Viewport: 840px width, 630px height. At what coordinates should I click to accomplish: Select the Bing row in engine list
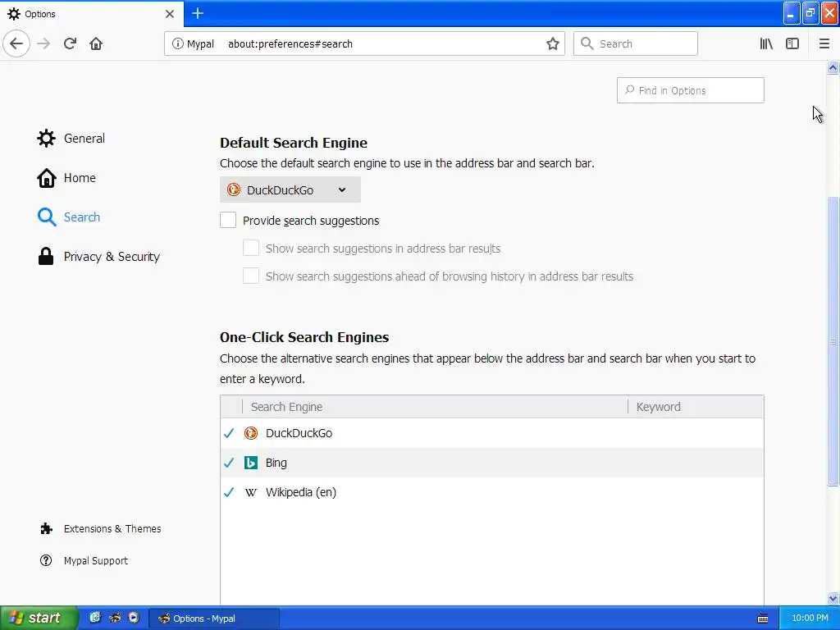[x=492, y=463]
